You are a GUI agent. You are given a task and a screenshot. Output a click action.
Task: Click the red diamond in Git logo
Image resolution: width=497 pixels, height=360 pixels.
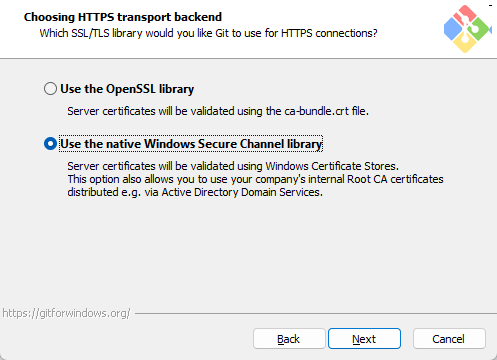(465, 14)
